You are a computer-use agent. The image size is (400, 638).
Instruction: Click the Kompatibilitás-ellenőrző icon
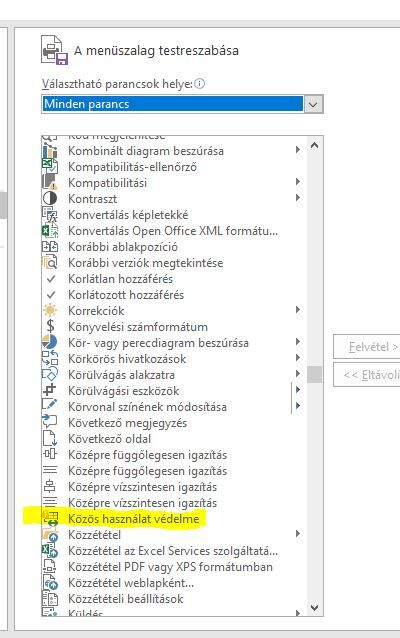(x=50, y=167)
